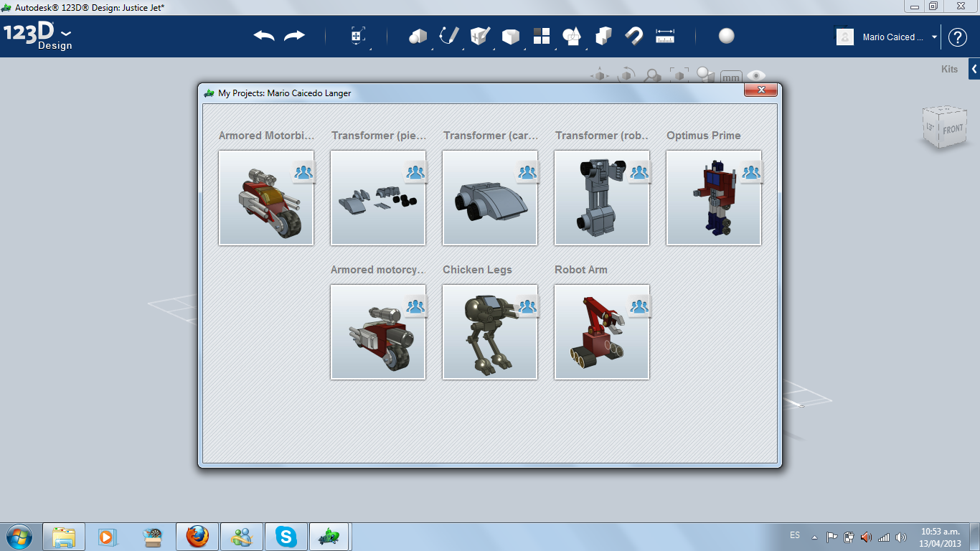Click the share icon on Chicken Legs
Screen dimensions: 980x551
[x=527, y=306]
